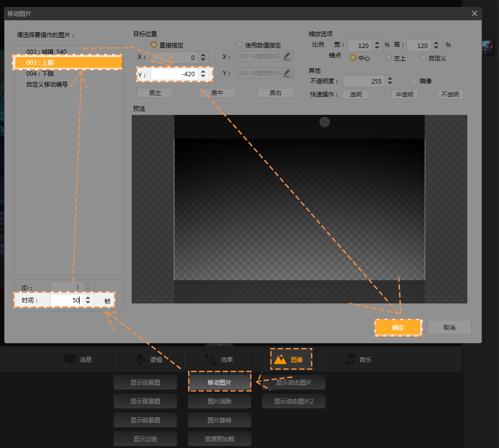This screenshot has height=448, width=499.
Task: Decrease the 不透明度 opacity stepper value
Action: pos(390,84)
